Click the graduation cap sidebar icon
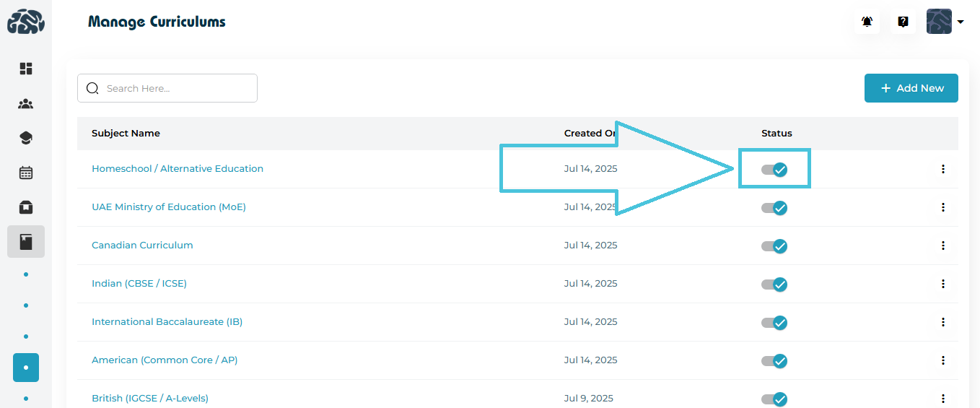 pos(26,138)
